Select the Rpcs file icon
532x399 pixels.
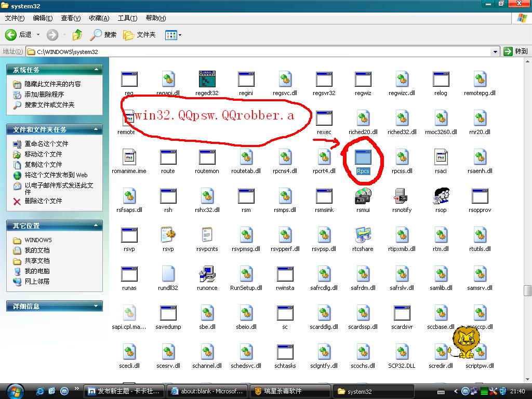pos(363,157)
